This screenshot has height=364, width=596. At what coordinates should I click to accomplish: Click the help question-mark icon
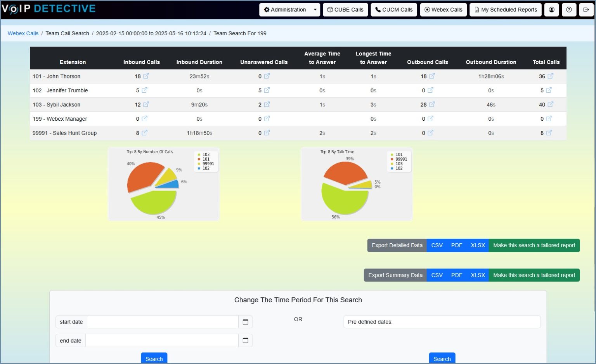click(569, 10)
